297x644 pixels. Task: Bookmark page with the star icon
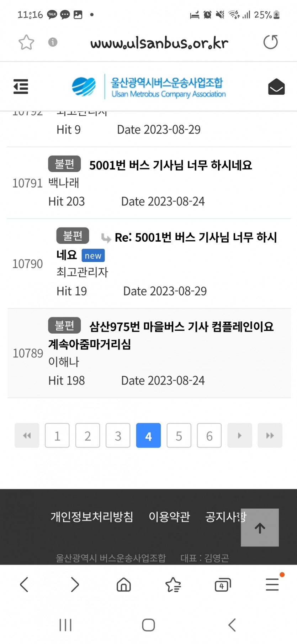[26, 42]
